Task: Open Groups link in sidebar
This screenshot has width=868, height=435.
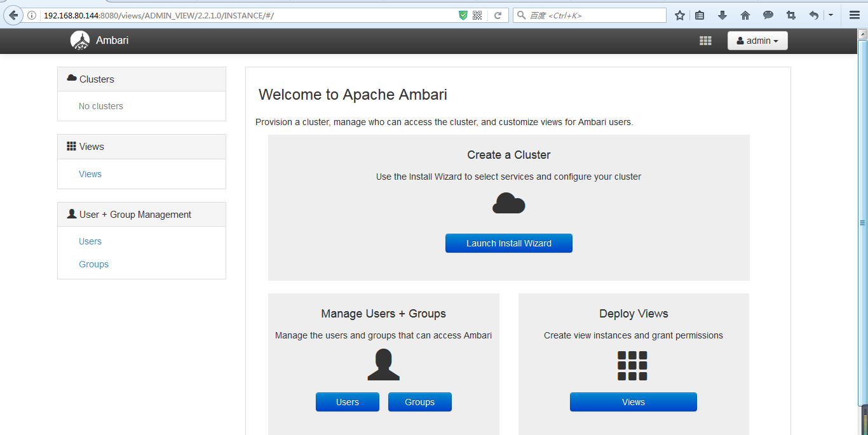Action: click(x=94, y=264)
